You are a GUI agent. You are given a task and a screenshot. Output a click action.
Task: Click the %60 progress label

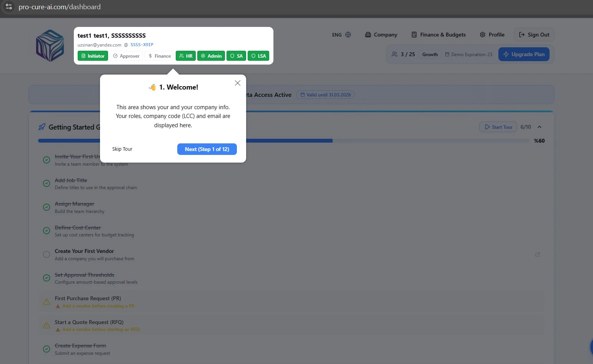539,141
